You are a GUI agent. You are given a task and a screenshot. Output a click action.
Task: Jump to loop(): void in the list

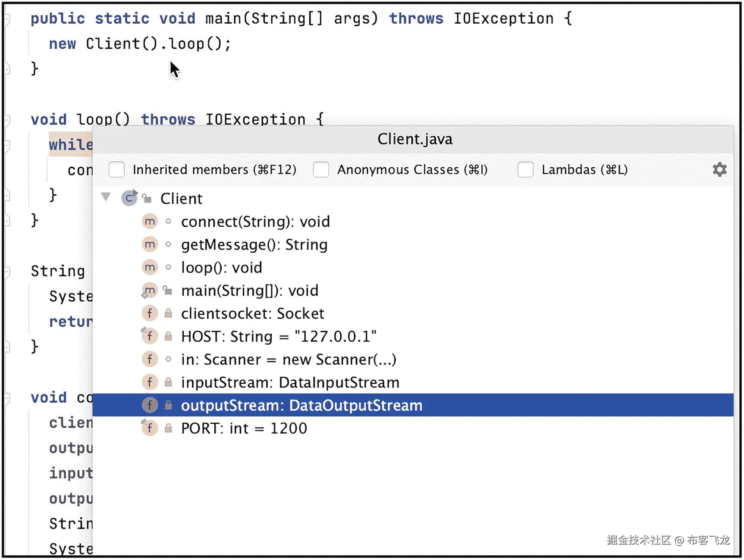(413, 267)
